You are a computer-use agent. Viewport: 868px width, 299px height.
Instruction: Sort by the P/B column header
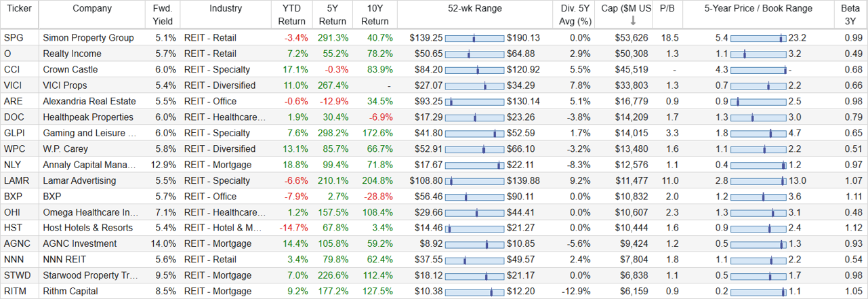pos(667,9)
